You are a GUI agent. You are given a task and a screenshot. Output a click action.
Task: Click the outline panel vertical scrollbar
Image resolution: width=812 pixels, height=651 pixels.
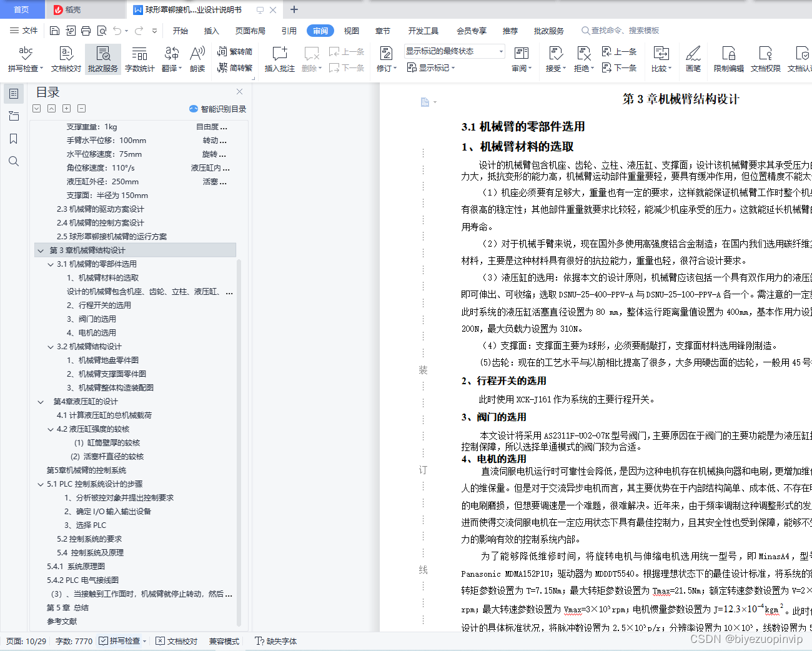239,442
